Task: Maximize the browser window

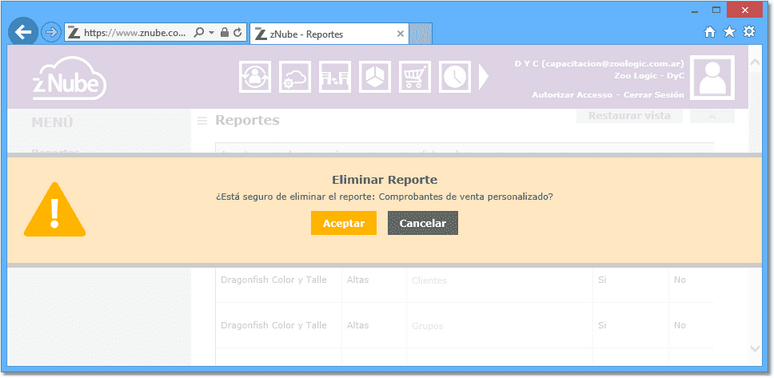Action: [716, 10]
